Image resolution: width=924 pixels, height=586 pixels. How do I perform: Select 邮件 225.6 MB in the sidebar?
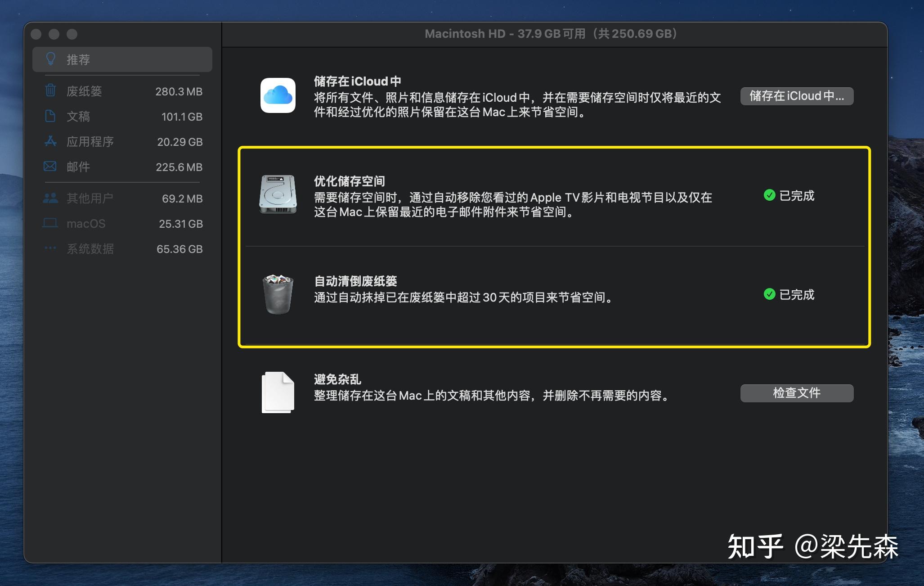point(122,167)
